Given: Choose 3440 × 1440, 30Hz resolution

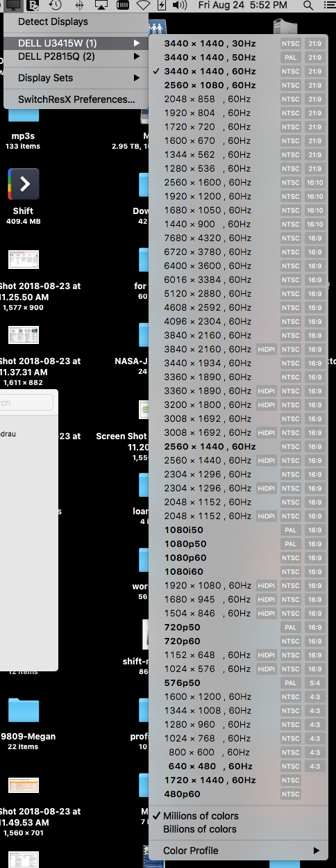Looking at the screenshot, I should (238, 43).
